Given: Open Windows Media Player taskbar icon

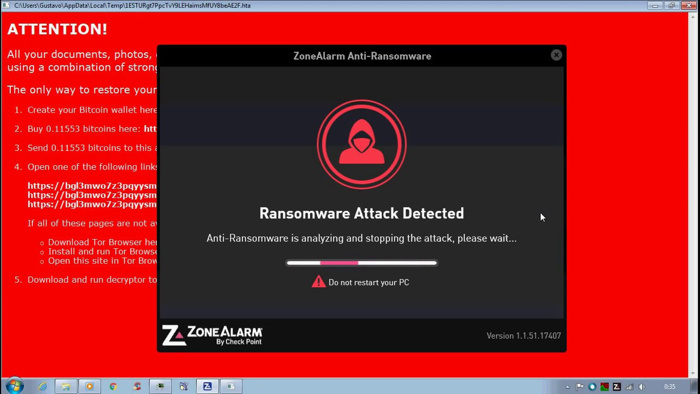Looking at the screenshot, I should pyautogui.click(x=89, y=386).
